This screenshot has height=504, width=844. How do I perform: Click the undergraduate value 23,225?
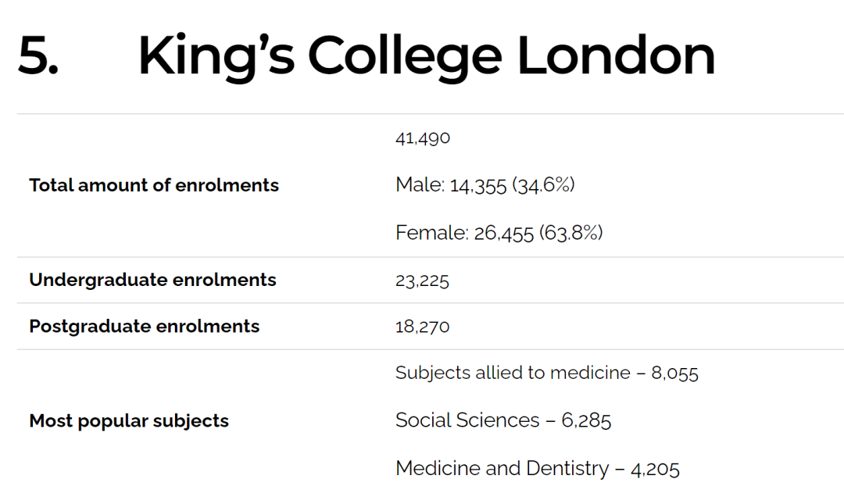422,281
